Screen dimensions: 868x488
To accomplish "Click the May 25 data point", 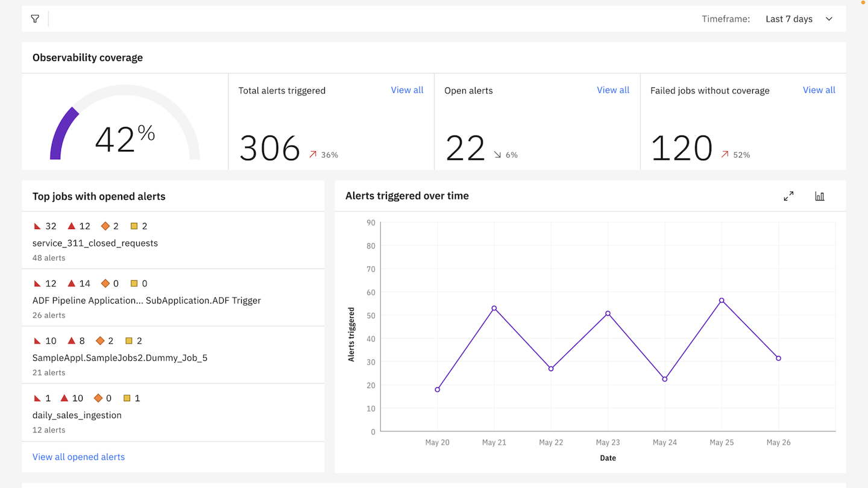I will point(722,301).
